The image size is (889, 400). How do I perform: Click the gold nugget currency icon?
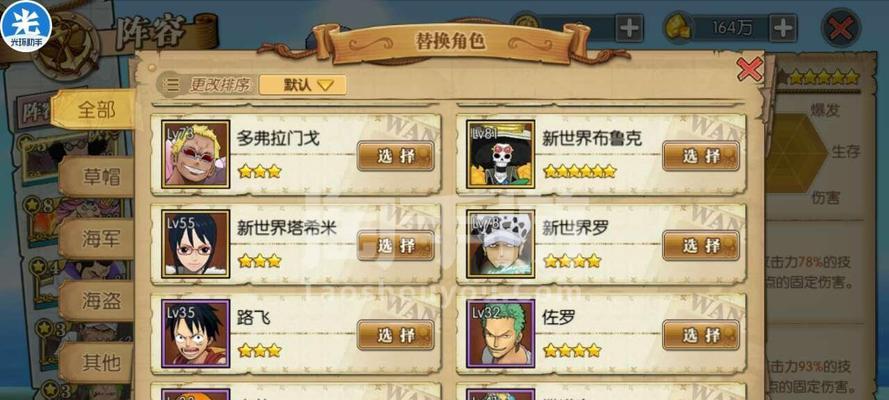point(678,28)
